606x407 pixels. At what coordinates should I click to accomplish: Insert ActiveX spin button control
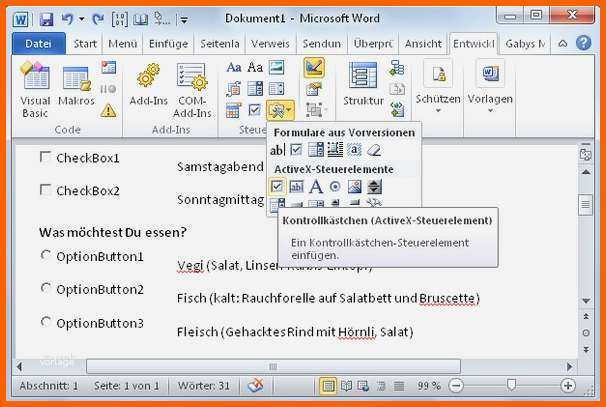point(374,187)
